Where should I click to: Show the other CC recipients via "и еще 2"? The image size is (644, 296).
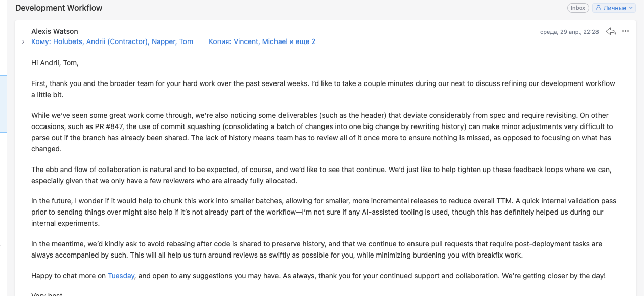(x=302, y=41)
